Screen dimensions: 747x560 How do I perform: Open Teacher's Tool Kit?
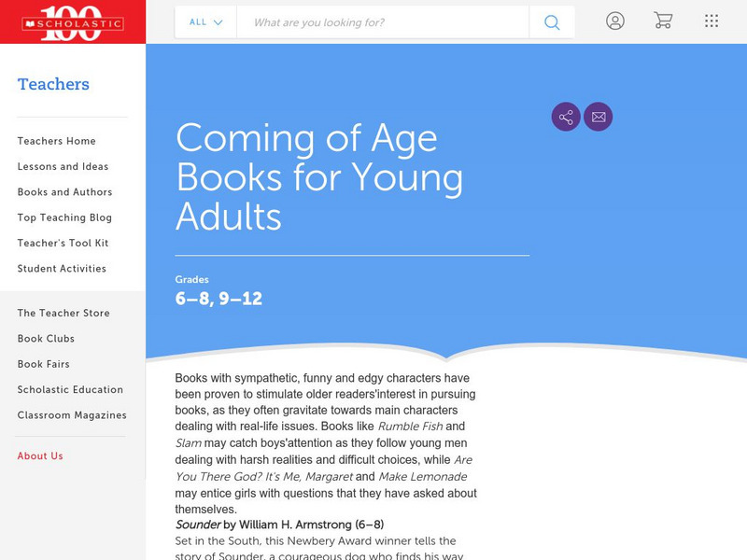tap(63, 243)
